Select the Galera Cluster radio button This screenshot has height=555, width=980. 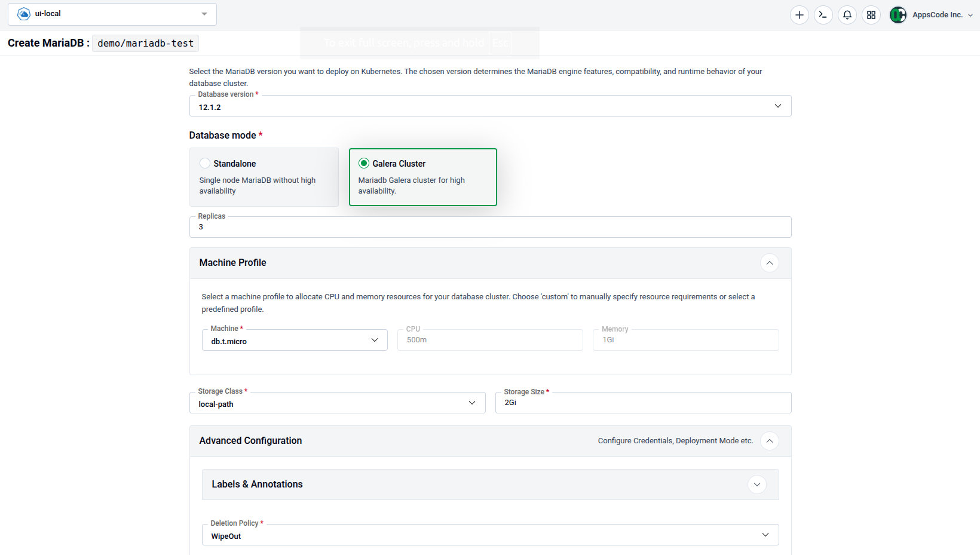[363, 163]
